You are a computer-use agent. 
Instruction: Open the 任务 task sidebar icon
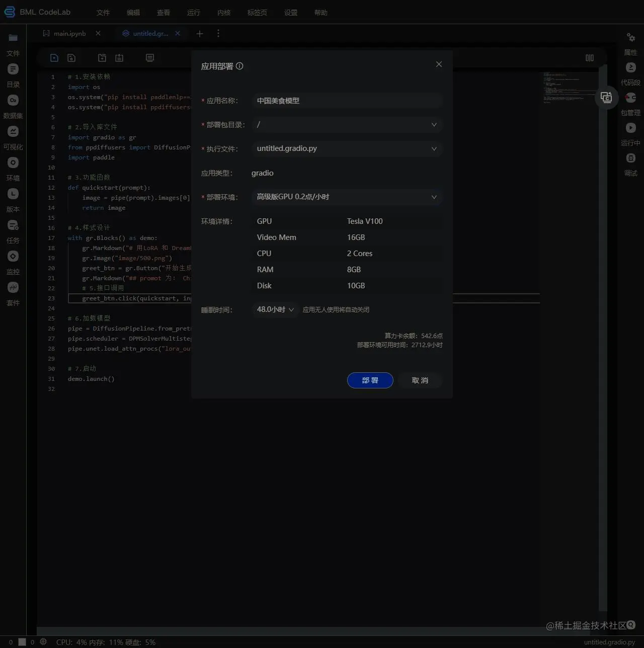(x=13, y=225)
